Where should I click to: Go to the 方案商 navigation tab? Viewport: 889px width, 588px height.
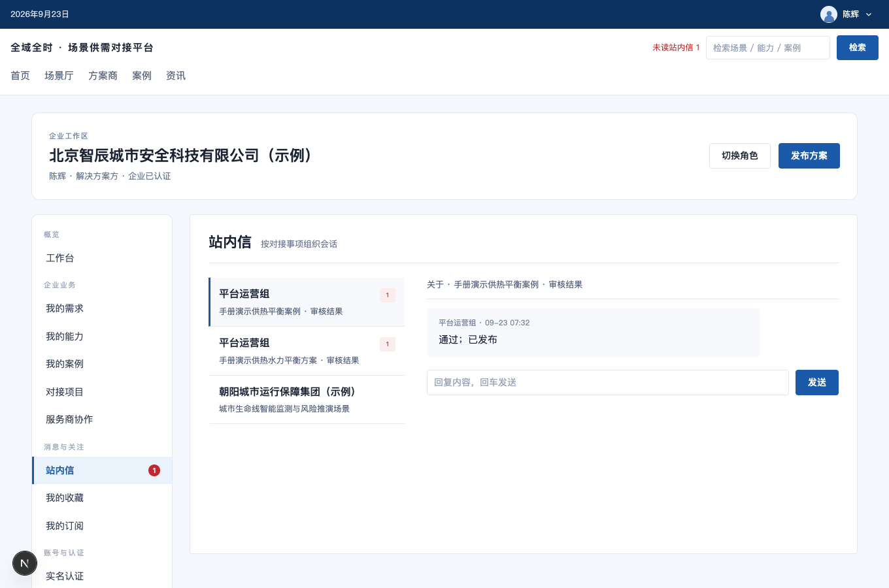pos(103,76)
